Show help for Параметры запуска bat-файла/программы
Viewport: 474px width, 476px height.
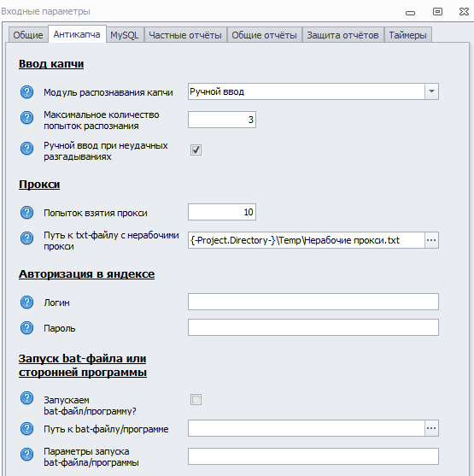26,454
